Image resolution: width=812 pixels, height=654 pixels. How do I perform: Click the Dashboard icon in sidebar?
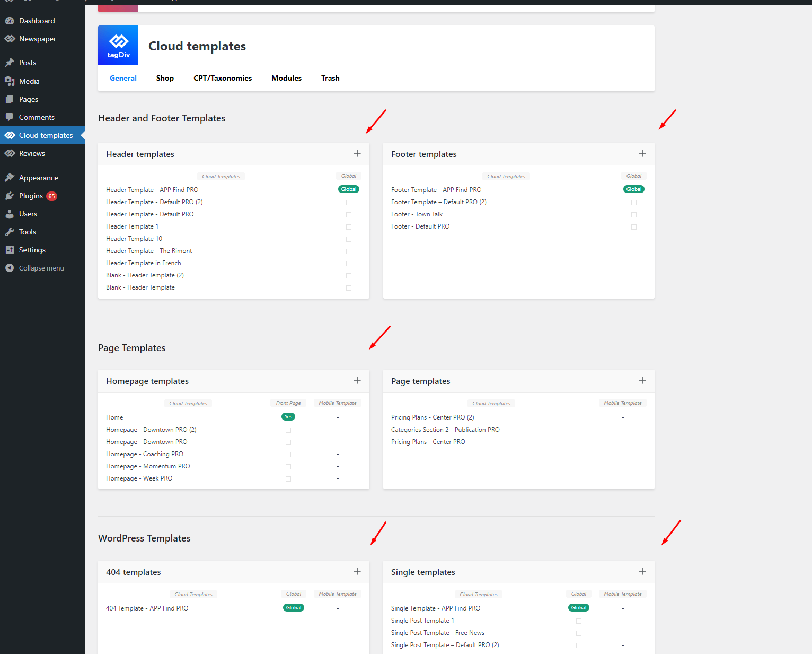pyautogui.click(x=10, y=21)
